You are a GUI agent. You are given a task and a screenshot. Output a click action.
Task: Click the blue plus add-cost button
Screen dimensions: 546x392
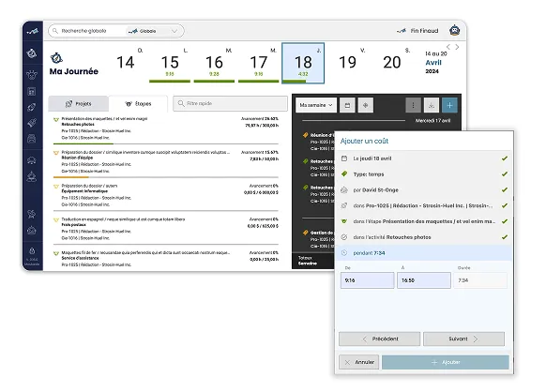pos(449,105)
